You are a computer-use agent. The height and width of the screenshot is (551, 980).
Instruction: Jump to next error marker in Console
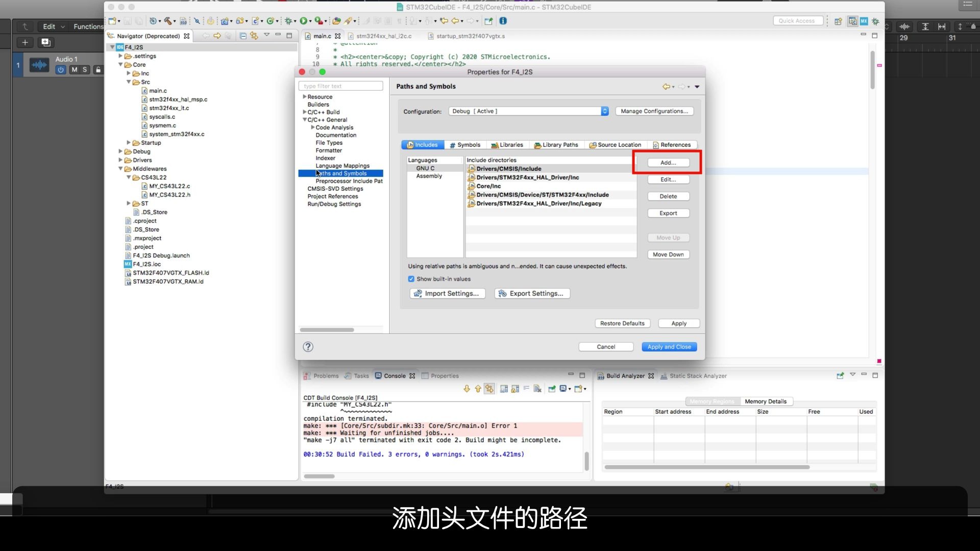click(x=467, y=389)
